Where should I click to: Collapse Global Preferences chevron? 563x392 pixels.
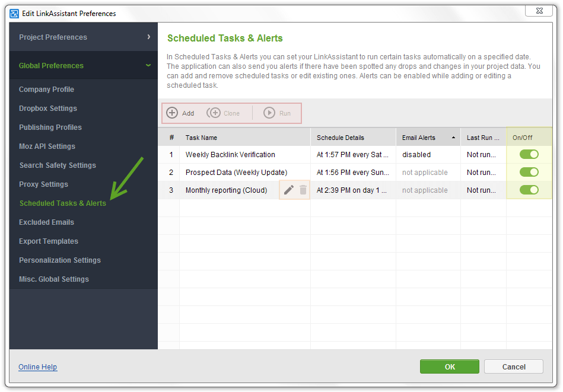tap(148, 65)
